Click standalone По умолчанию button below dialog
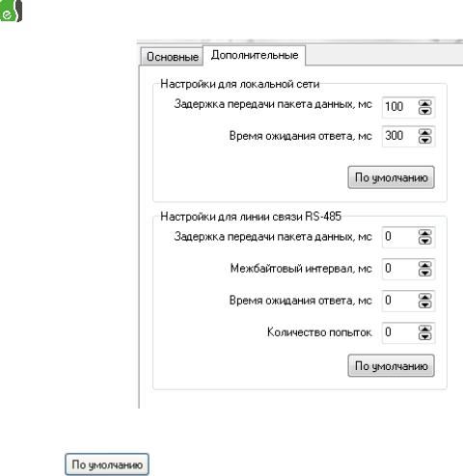This screenshot has height=476, width=463. 107,464
